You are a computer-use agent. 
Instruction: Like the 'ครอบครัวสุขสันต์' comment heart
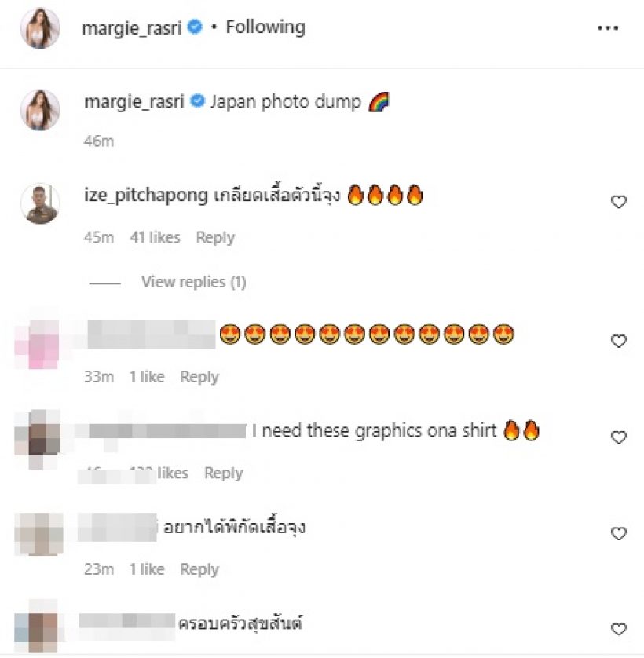pyautogui.click(x=618, y=629)
